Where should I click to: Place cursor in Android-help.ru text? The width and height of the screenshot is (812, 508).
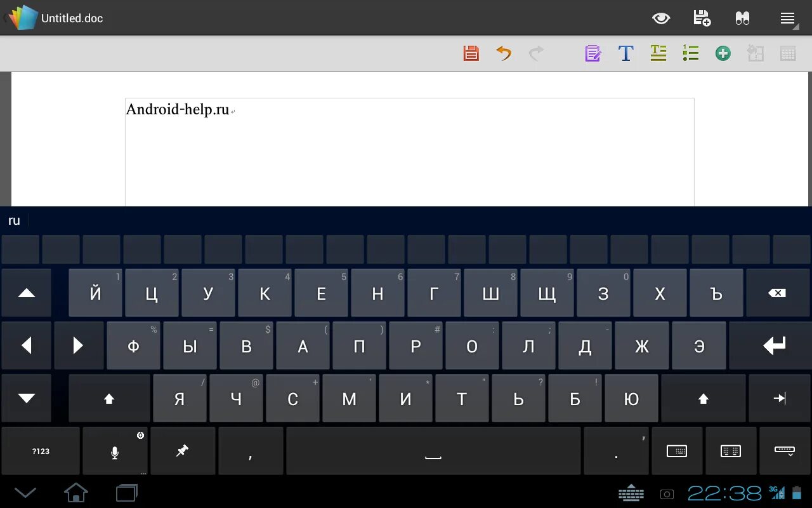coord(178,109)
